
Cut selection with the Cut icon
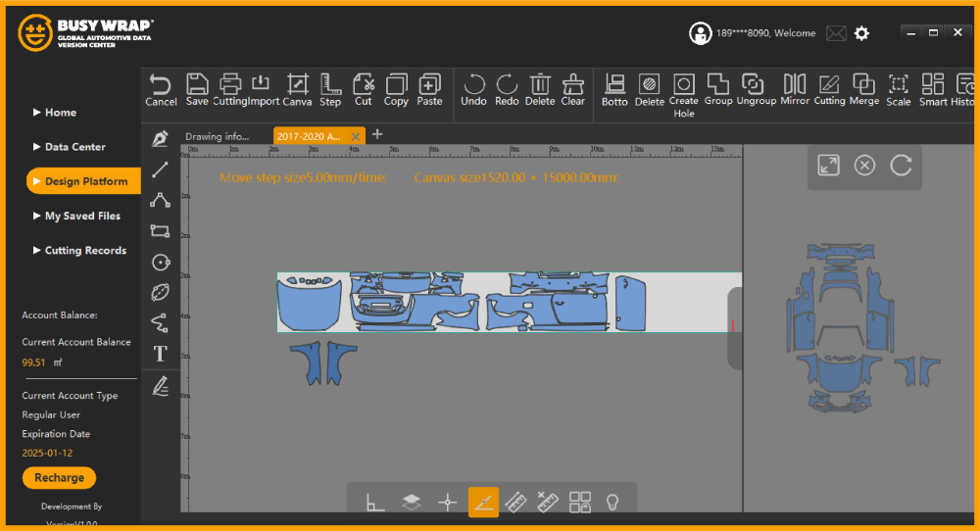(364, 89)
